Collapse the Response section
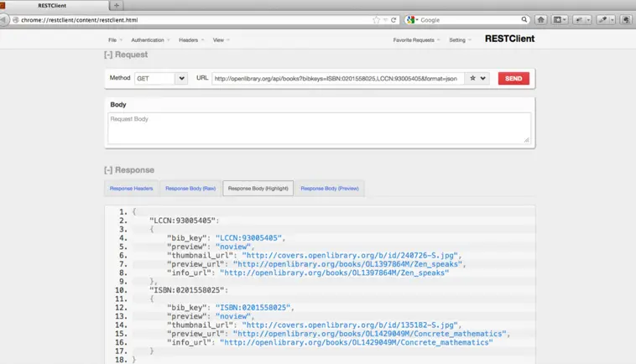The height and width of the screenshot is (364, 636). click(108, 170)
